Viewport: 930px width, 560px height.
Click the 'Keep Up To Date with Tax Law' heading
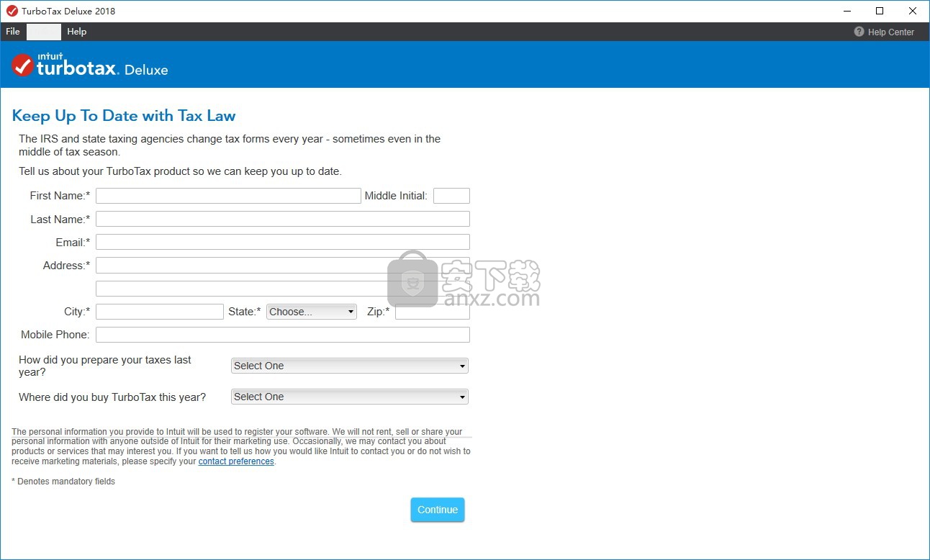(x=124, y=116)
